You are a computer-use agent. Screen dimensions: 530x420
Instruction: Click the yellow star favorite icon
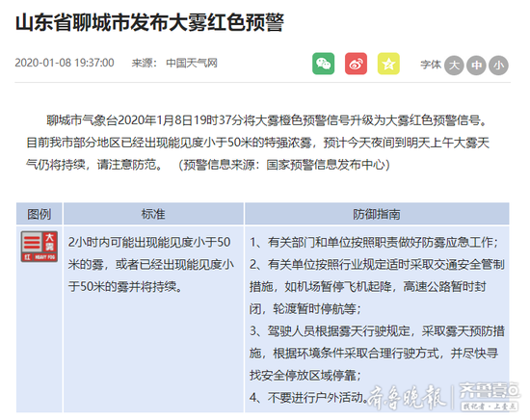tap(388, 64)
